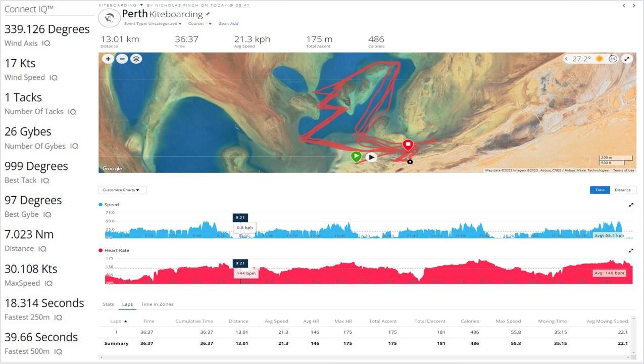644x364 pixels.
Task: Expand the Speed chart to full size
Action: point(631,205)
